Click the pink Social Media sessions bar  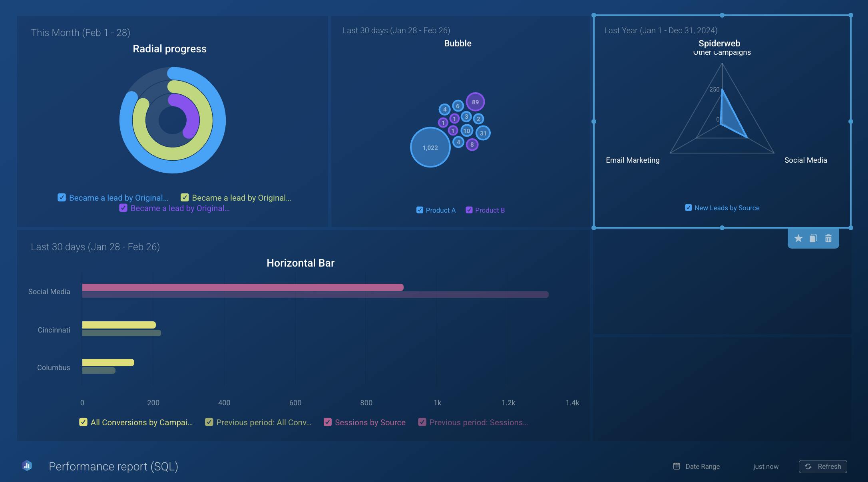click(x=243, y=287)
